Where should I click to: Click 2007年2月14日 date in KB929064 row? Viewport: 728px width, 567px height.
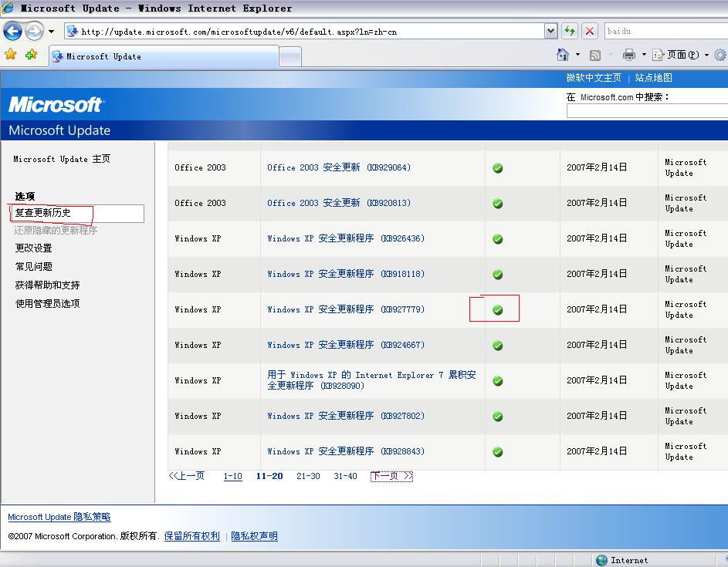pos(597,167)
